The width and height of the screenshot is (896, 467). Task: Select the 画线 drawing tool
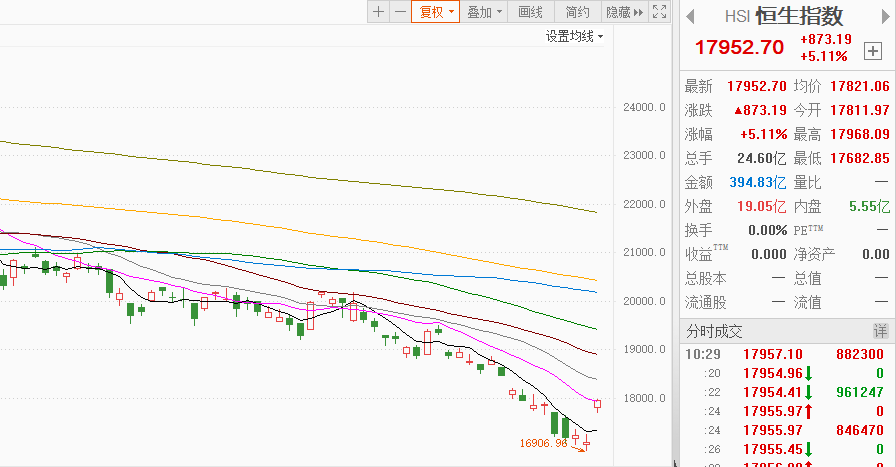pos(531,12)
